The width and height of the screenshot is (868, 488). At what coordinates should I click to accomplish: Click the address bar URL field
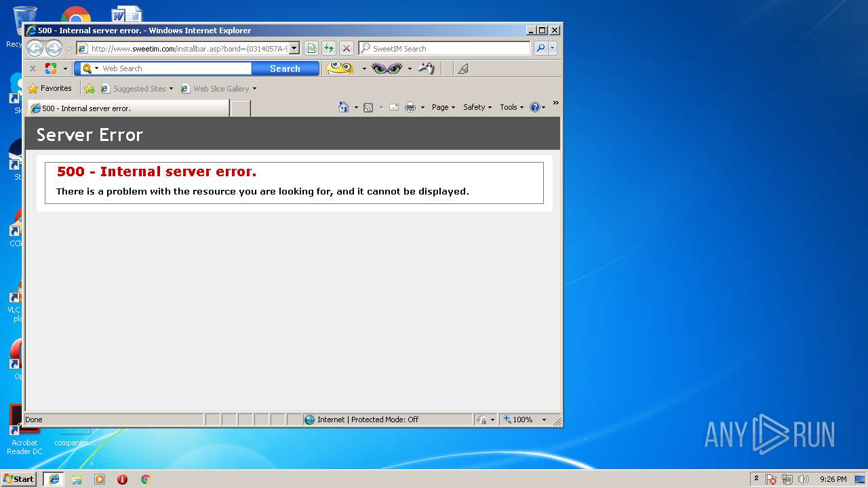click(183, 49)
